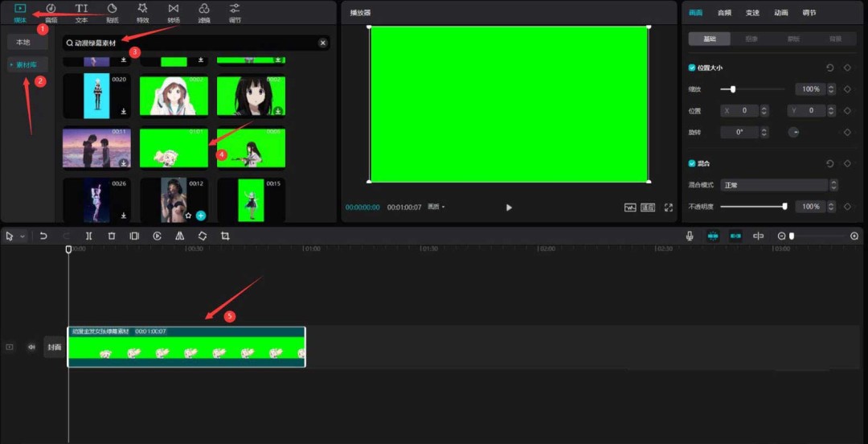
Task: Uncheck the 位置大小 checkbox
Action: coord(692,68)
